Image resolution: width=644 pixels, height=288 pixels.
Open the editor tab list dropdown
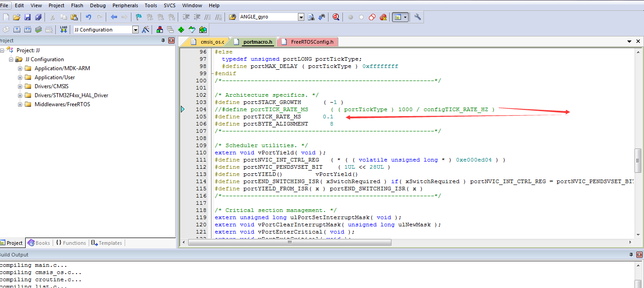(x=630, y=41)
